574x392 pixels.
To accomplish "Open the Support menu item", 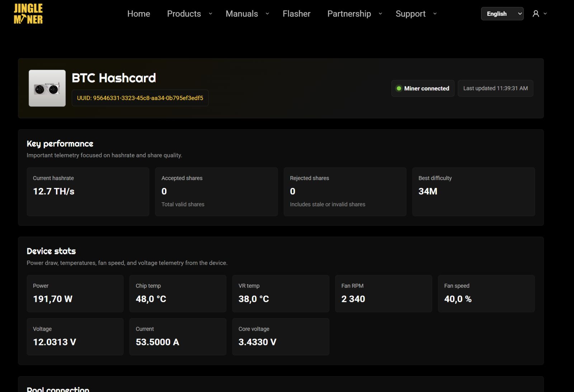I will [410, 14].
